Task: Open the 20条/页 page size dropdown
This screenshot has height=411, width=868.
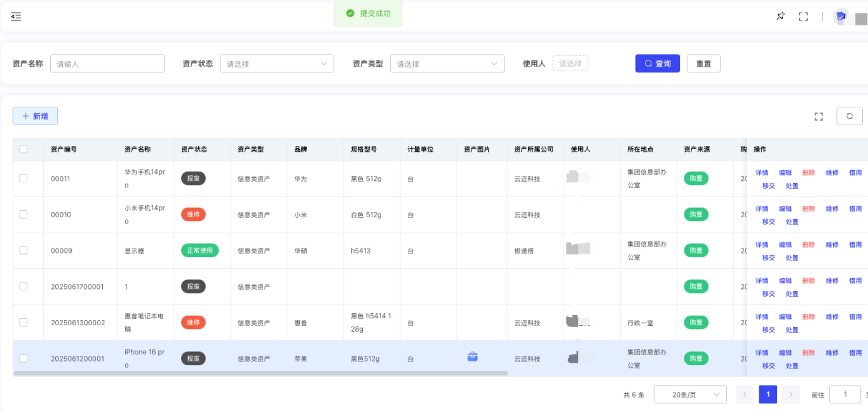Action: point(690,394)
